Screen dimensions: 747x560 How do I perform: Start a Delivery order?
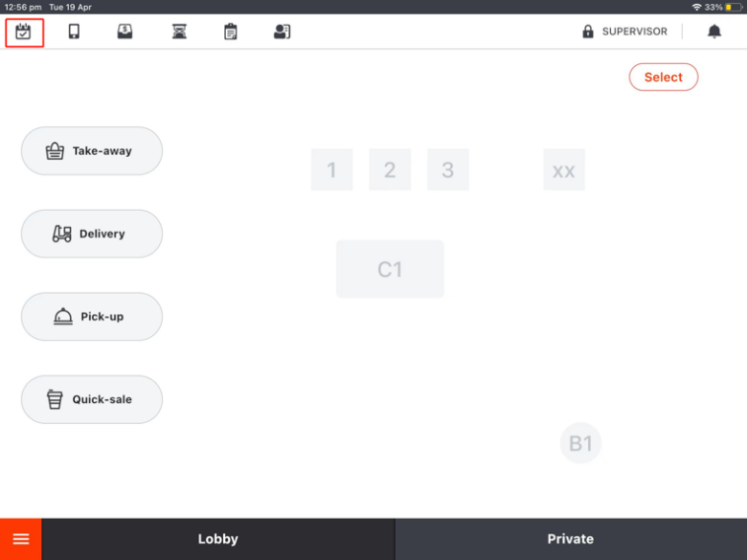92,234
